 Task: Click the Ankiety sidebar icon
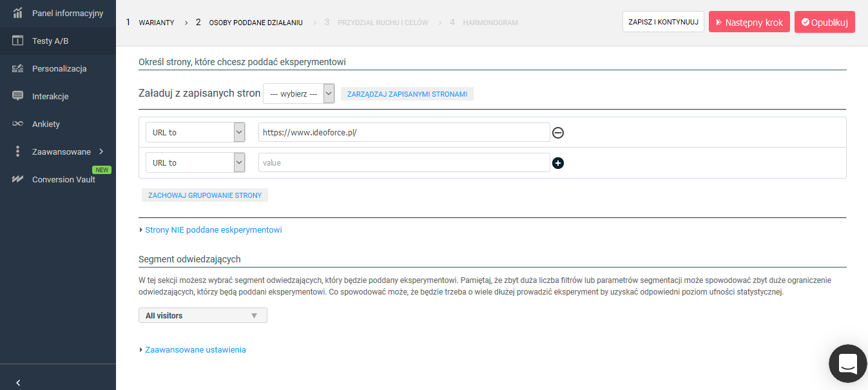point(18,124)
